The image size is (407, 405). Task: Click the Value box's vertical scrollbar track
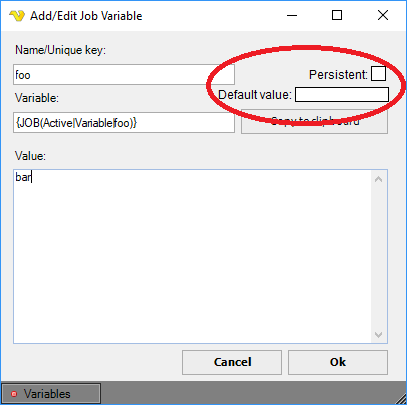tap(378, 257)
